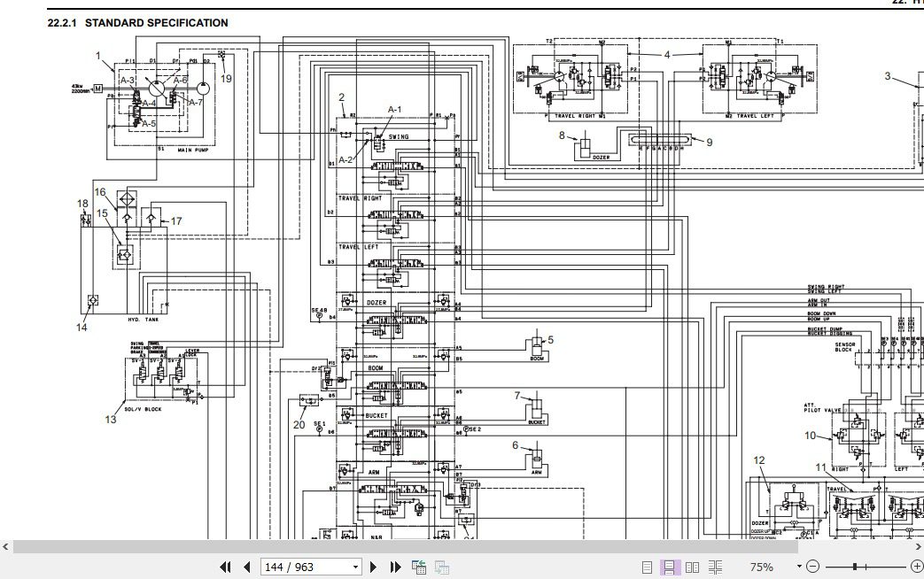Switch to single page view

click(x=647, y=567)
